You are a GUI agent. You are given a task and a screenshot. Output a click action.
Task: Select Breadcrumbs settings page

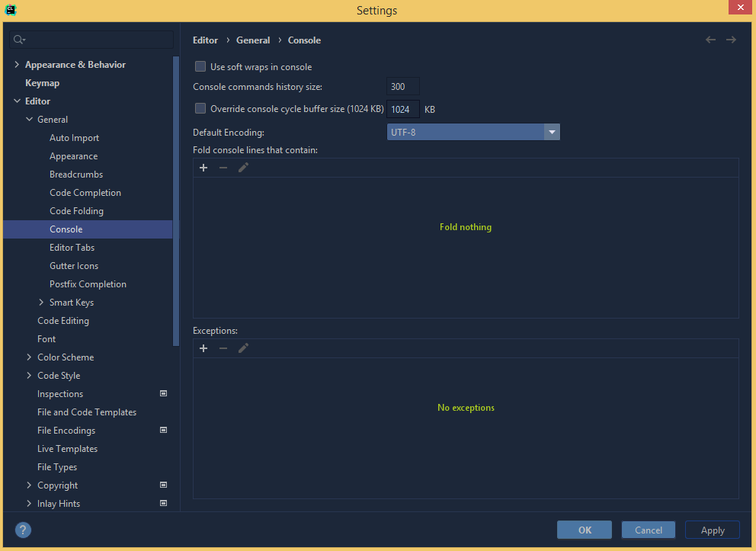coord(76,175)
